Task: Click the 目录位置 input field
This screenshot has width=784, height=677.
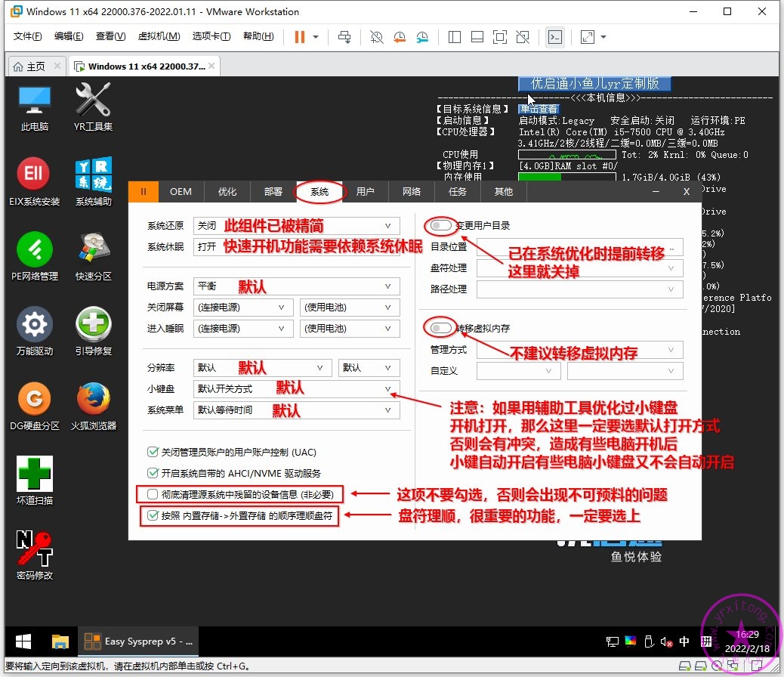Action: (x=580, y=247)
